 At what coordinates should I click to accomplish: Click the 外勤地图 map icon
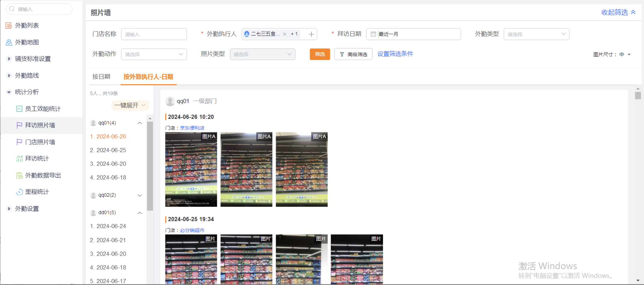point(9,42)
